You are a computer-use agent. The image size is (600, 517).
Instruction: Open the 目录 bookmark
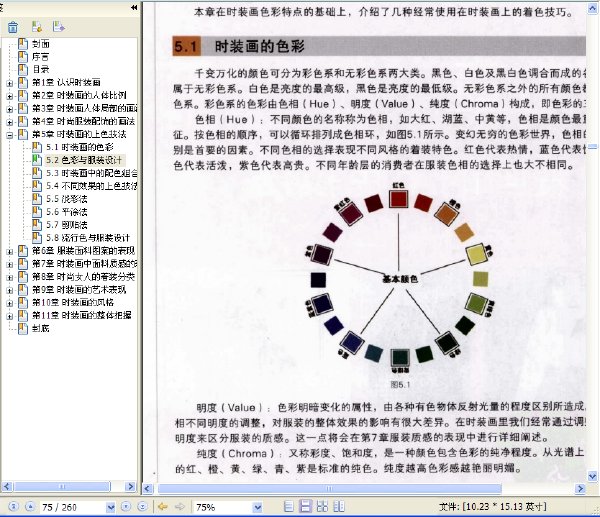pos(41,69)
